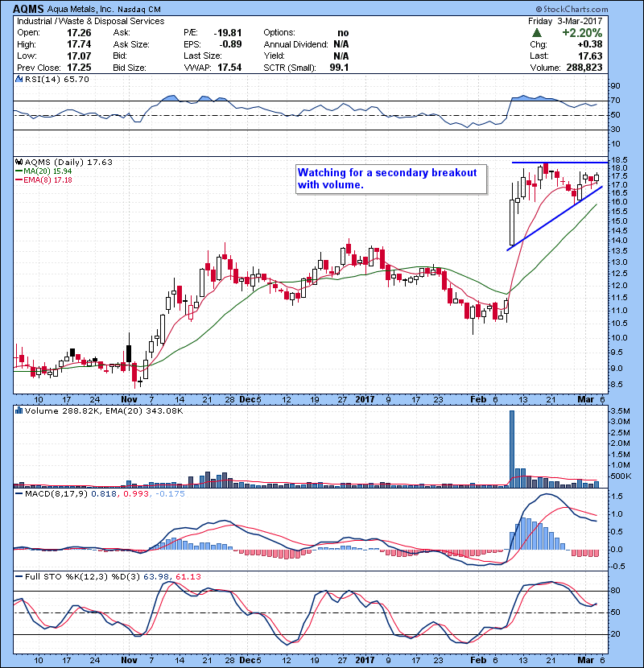Screen dimensions: 644x668
Task: Click the AQMS ticker symbol in header
Action: tap(28, 9)
